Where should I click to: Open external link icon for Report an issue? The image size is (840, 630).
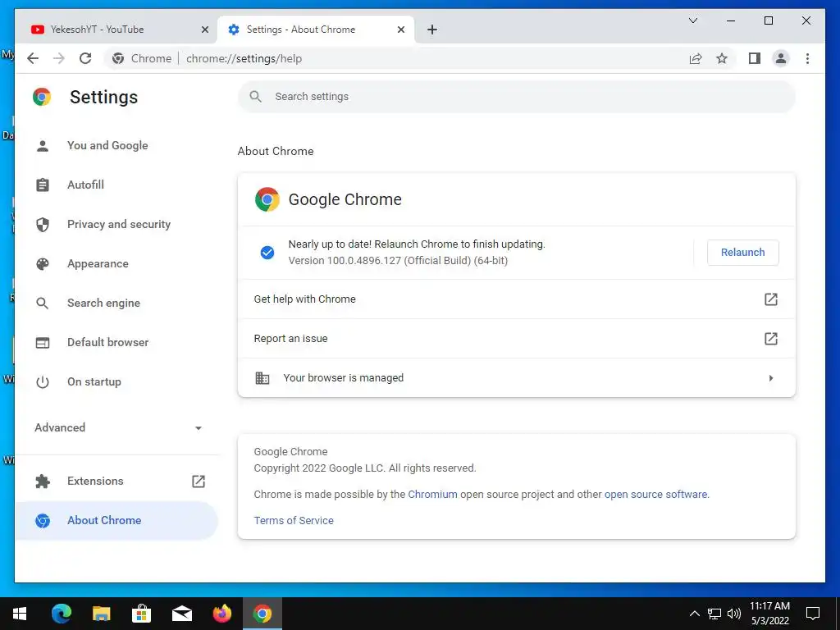(771, 339)
